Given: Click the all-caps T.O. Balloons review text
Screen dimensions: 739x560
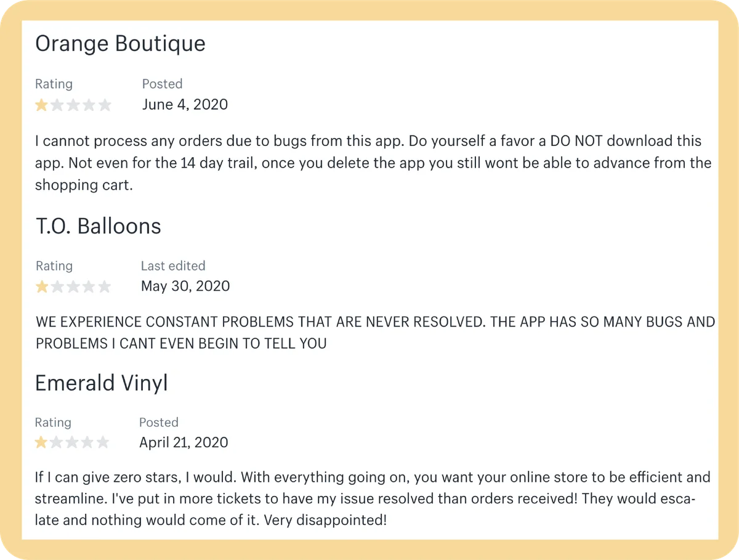Looking at the screenshot, I should (376, 333).
